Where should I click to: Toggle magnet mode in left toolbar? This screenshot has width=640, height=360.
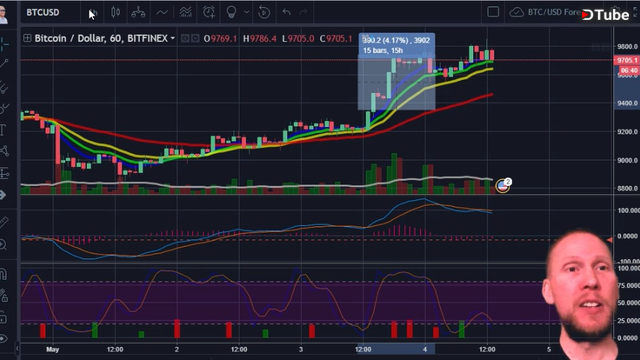4,273
